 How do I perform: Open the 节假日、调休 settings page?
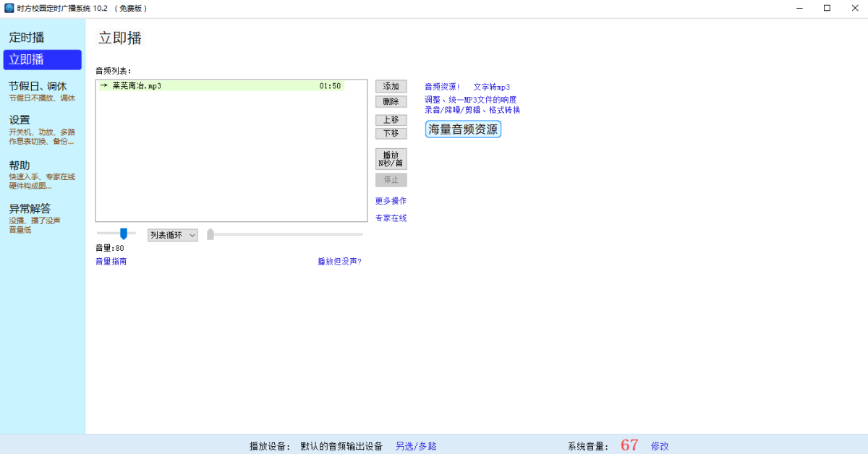(41, 86)
